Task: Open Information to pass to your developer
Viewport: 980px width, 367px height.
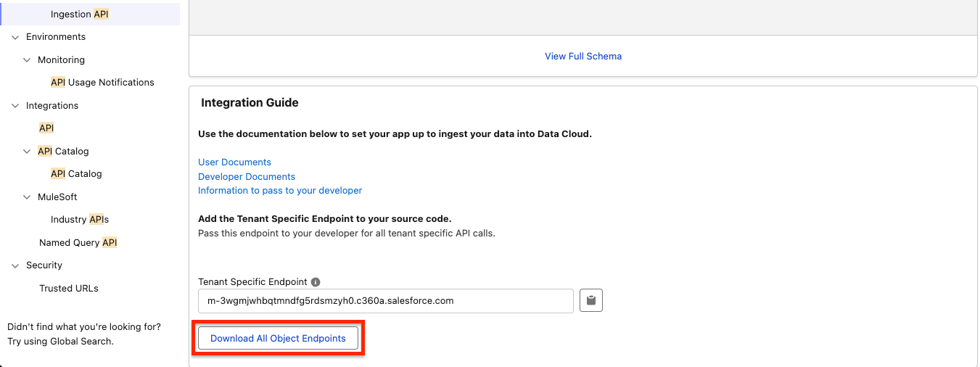Action: coord(280,191)
